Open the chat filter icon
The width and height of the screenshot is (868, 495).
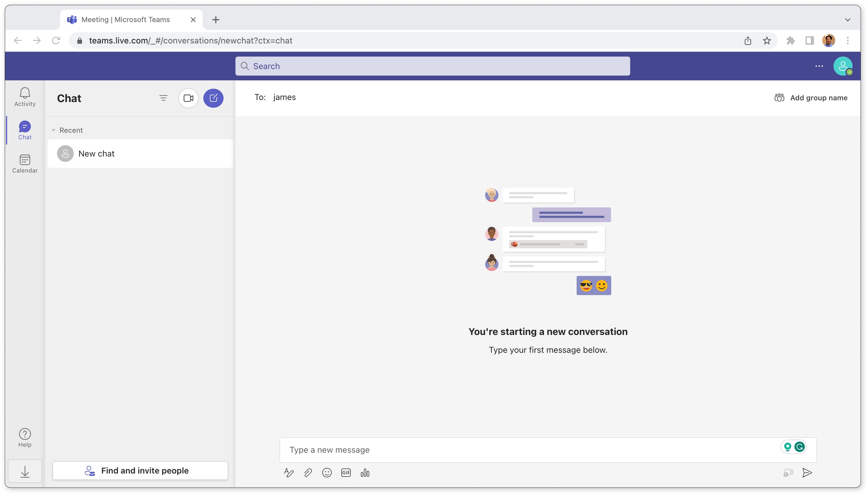point(163,98)
